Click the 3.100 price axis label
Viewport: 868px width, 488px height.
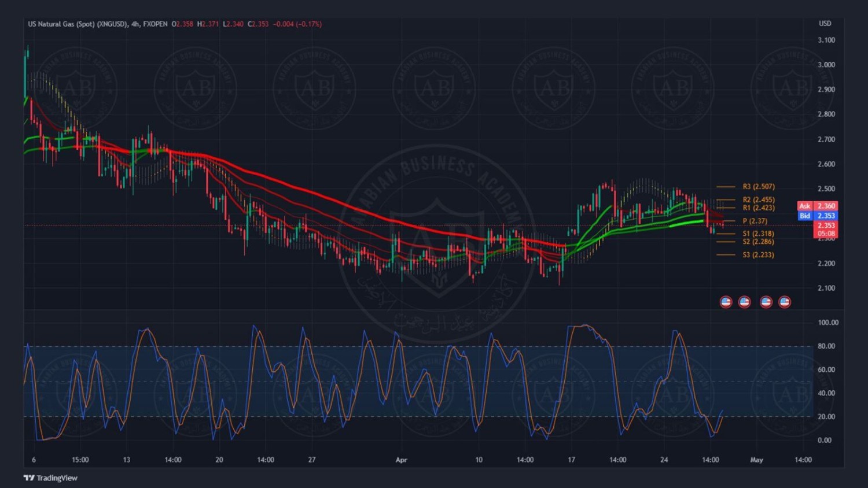pos(826,40)
